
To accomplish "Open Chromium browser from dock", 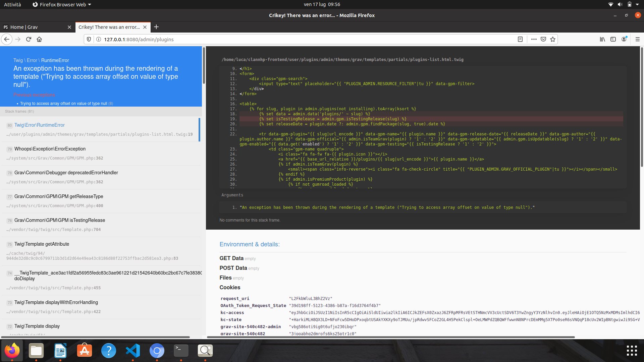I will pyautogui.click(x=157, y=351).
